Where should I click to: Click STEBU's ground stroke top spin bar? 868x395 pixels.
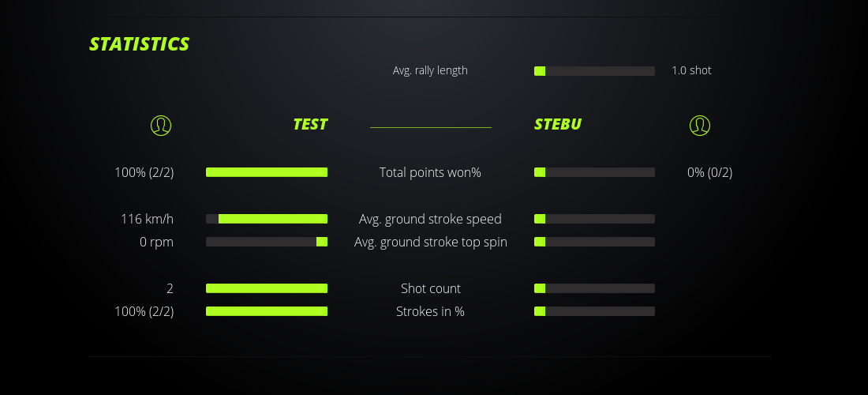pos(594,242)
